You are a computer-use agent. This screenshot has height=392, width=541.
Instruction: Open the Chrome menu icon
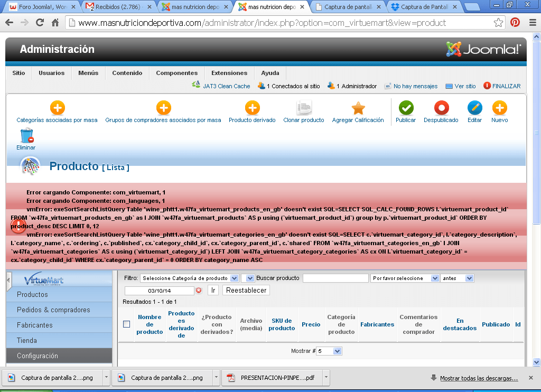(x=533, y=23)
